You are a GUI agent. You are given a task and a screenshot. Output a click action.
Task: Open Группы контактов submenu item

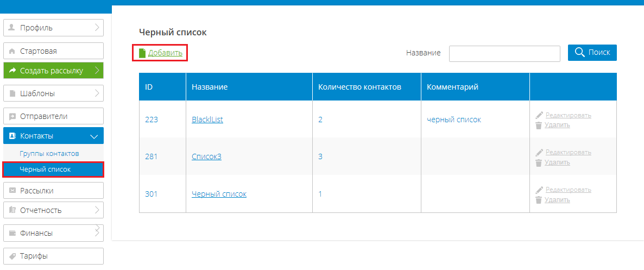49,154
